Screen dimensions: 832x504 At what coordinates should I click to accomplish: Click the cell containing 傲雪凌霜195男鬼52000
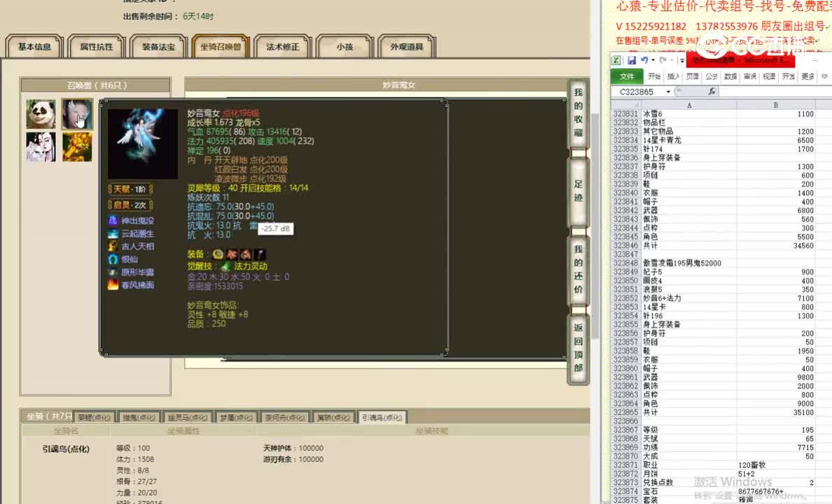point(688,263)
